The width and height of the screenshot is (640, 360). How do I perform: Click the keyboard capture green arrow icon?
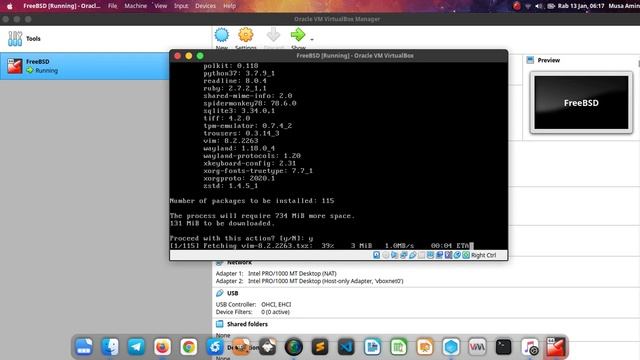(466, 255)
